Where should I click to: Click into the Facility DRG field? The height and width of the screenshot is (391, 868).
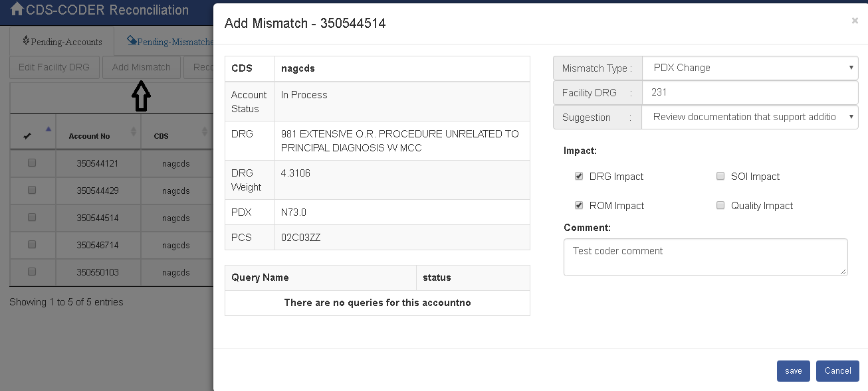[x=750, y=92]
